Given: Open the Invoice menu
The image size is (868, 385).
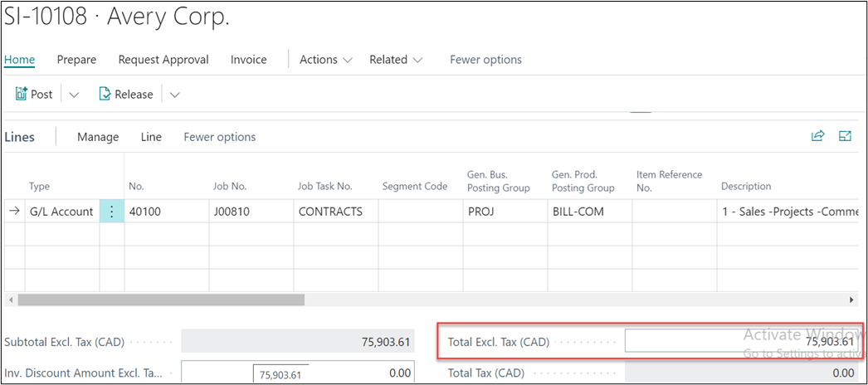Looking at the screenshot, I should (x=249, y=60).
